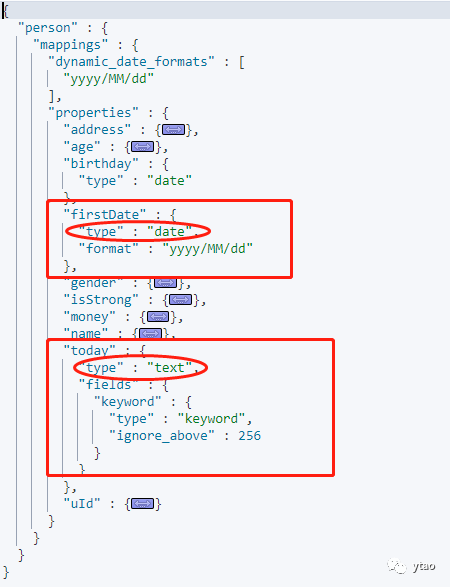Click the ytao WeChat watermark logo
Screen dimensions: 450x587
[x=396, y=566]
